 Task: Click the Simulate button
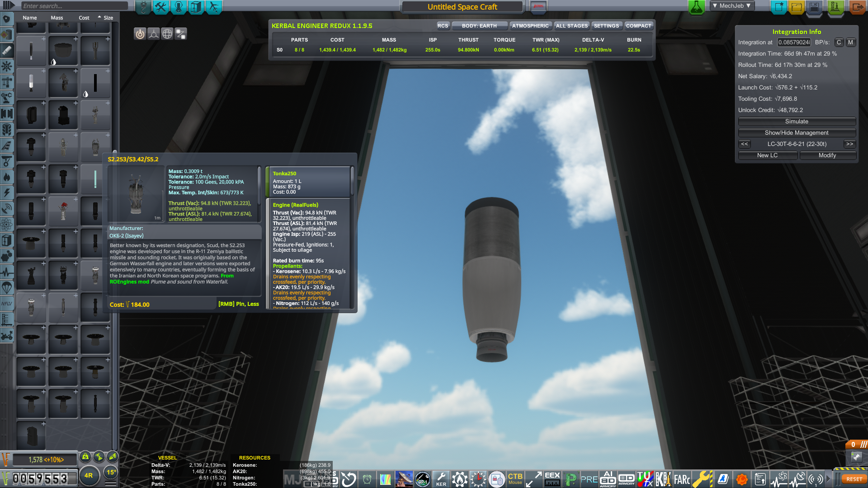coord(797,122)
